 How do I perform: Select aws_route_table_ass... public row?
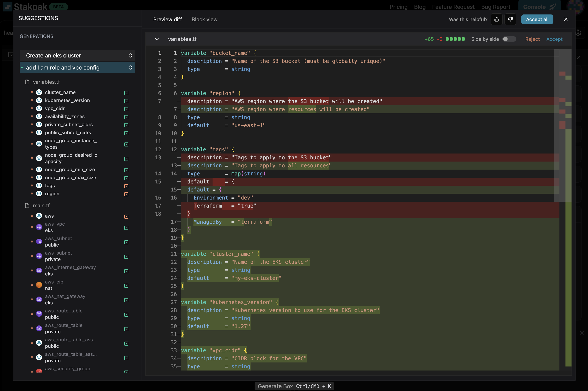pos(77,343)
